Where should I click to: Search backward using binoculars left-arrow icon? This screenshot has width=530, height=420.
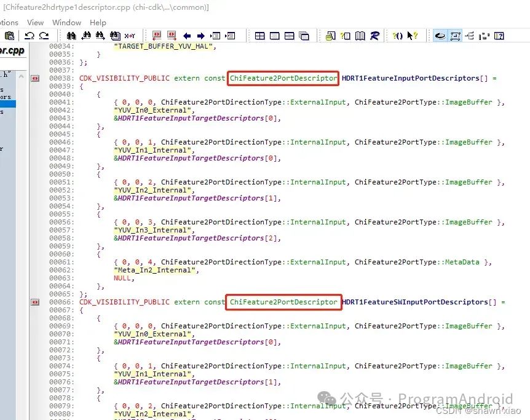click(x=86, y=36)
